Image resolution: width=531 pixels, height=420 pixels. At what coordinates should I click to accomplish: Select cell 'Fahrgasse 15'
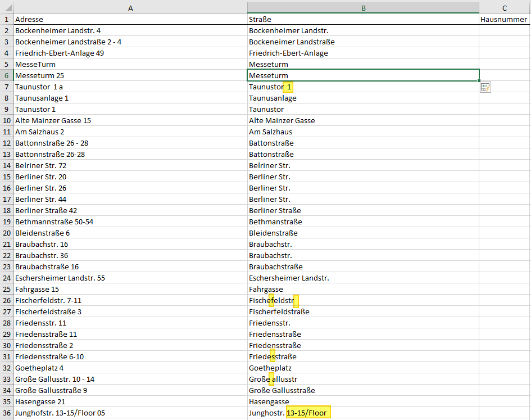coord(130,289)
